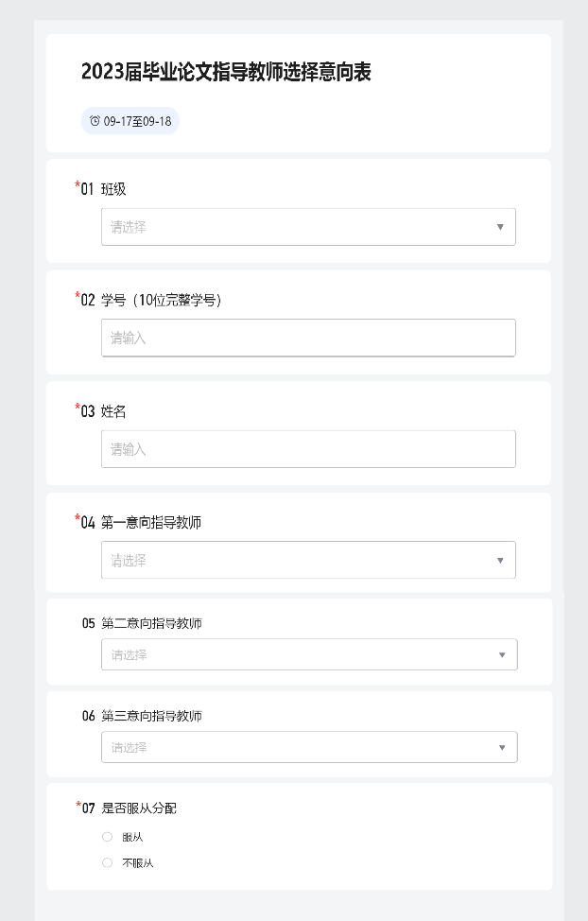Click arrow icon of 第二意向指导教师 field
Screen dimensions: 588x921
point(502,655)
